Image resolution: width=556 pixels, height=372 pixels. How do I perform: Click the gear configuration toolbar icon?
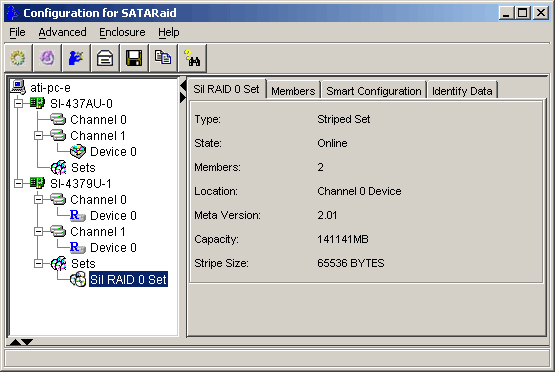pyautogui.click(x=18, y=58)
